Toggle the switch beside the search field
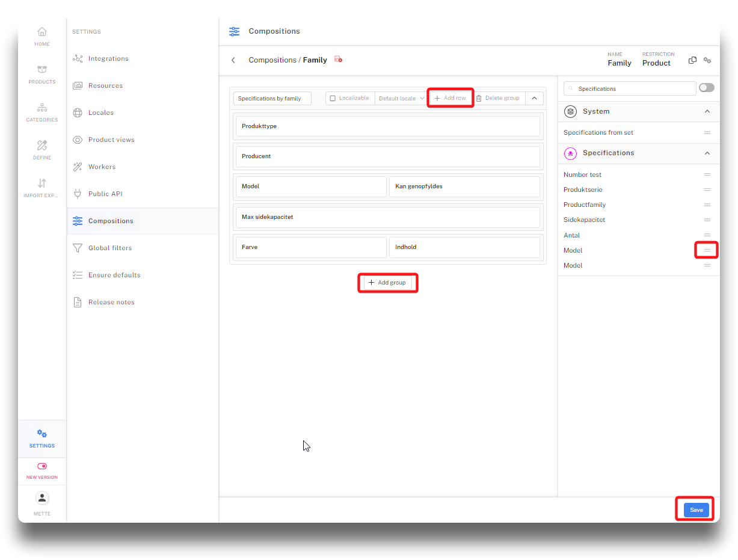This screenshot has width=738, height=560. pyautogui.click(x=706, y=88)
